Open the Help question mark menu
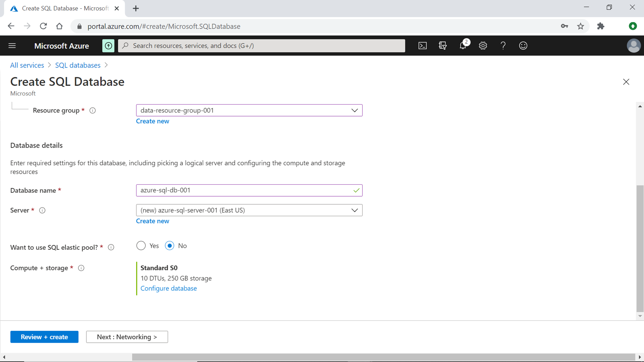 point(503,46)
